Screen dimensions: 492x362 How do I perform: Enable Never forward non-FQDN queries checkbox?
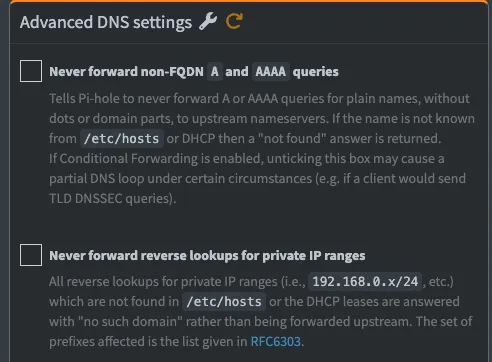(x=31, y=71)
